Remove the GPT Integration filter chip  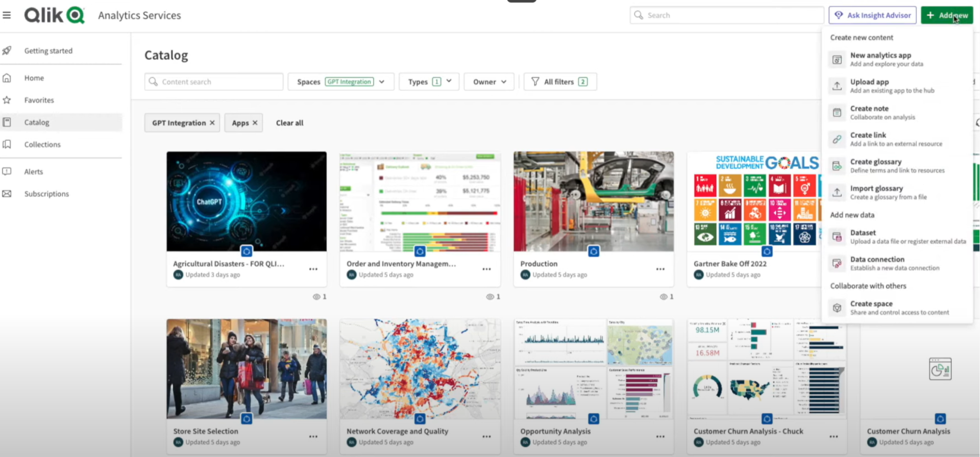[212, 123]
